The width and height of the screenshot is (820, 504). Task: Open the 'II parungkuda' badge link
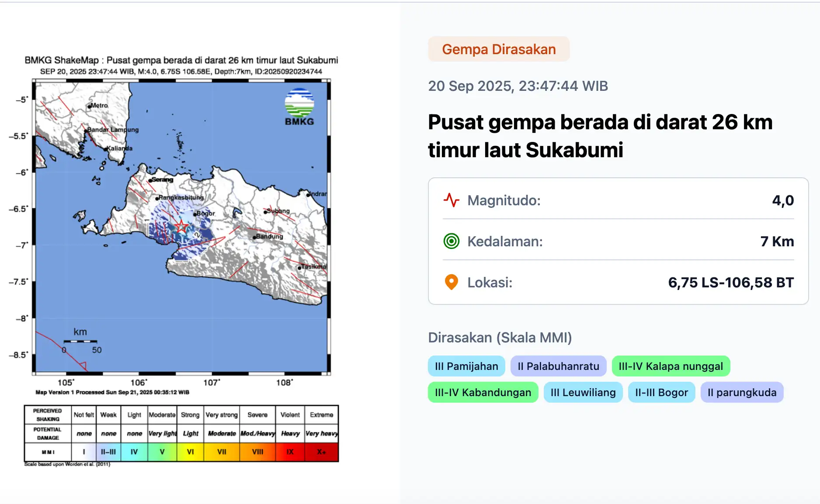742,392
